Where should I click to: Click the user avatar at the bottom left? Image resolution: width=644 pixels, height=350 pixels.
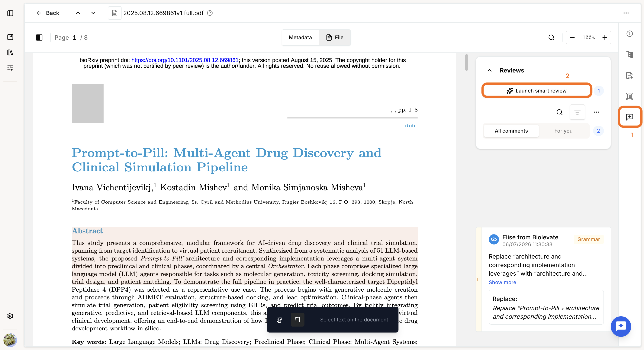(x=10, y=340)
